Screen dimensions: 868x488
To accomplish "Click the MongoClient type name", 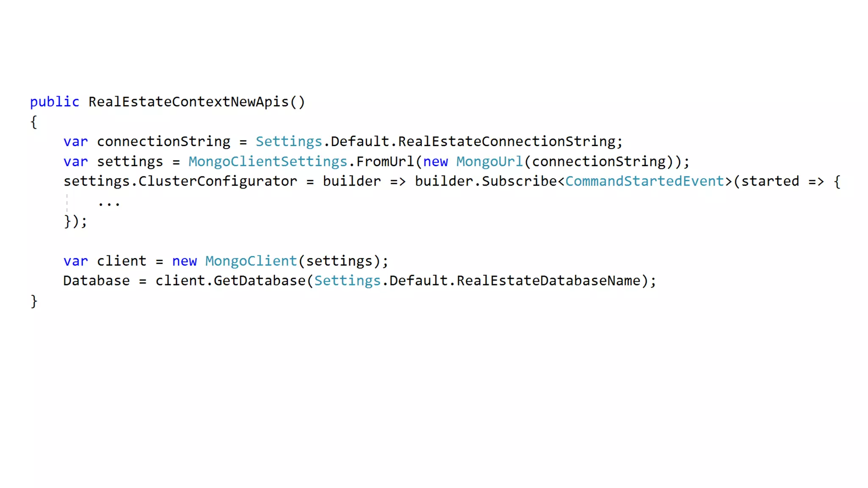I will [x=251, y=261].
